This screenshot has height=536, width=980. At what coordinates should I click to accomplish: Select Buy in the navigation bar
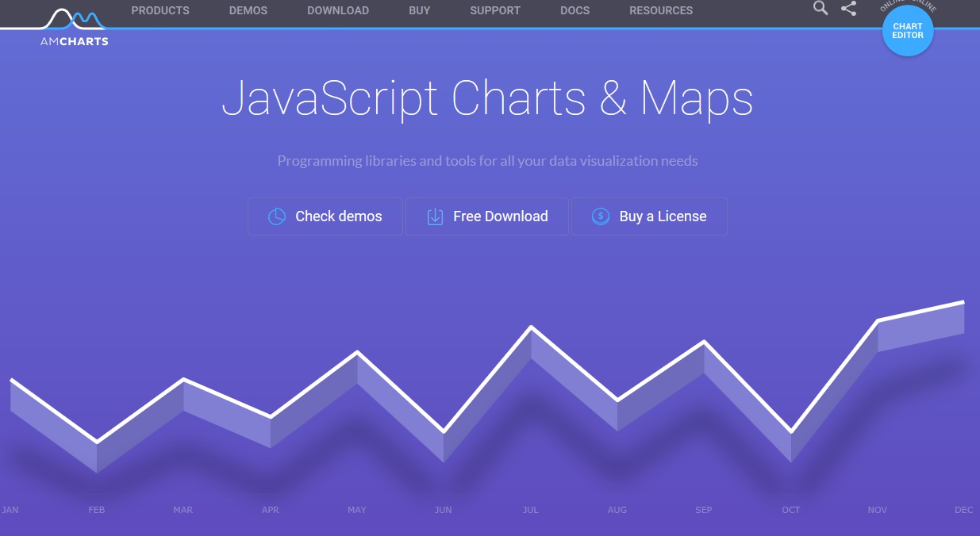click(420, 11)
